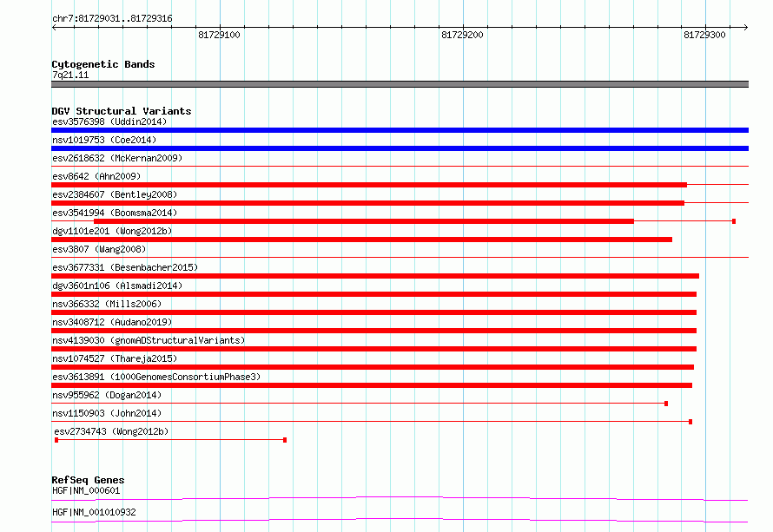Click the 81729100 ruler position

[x=220, y=35]
